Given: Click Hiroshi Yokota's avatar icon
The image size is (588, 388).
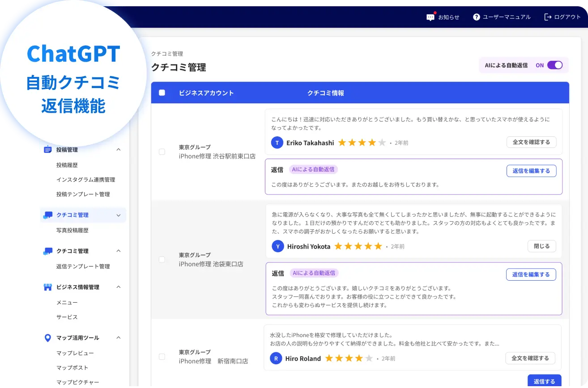Looking at the screenshot, I should click(277, 246).
